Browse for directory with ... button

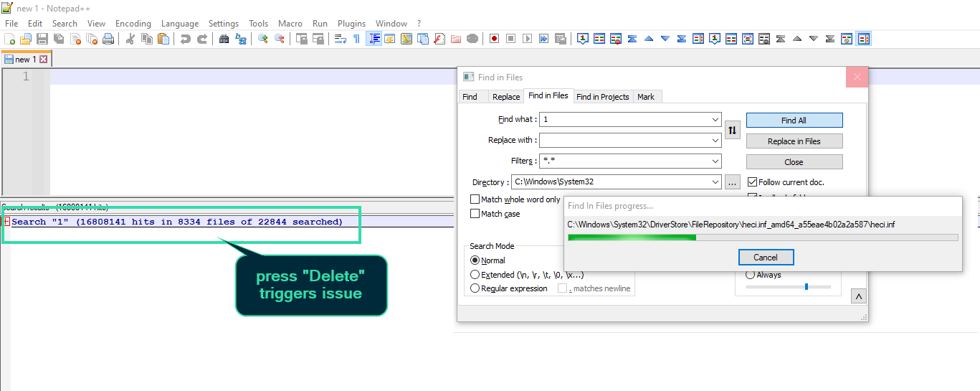[x=732, y=182]
